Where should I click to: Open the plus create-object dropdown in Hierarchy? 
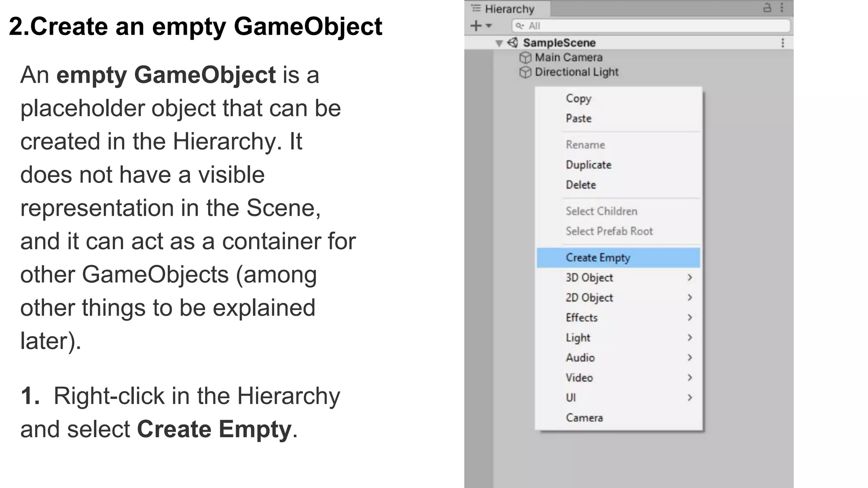click(x=481, y=26)
